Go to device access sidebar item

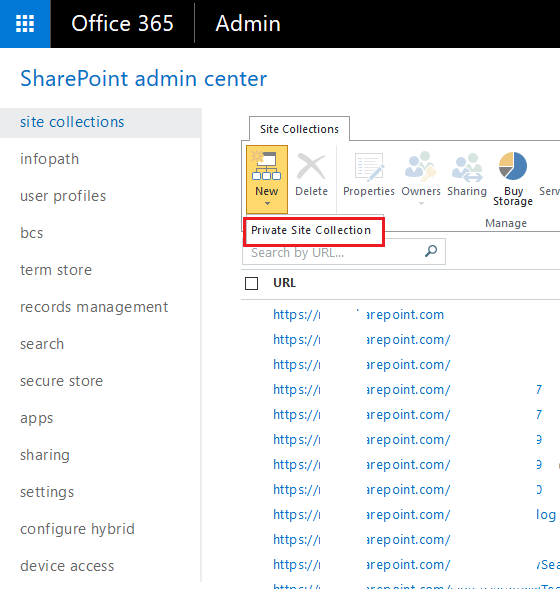click(x=67, y=566)
